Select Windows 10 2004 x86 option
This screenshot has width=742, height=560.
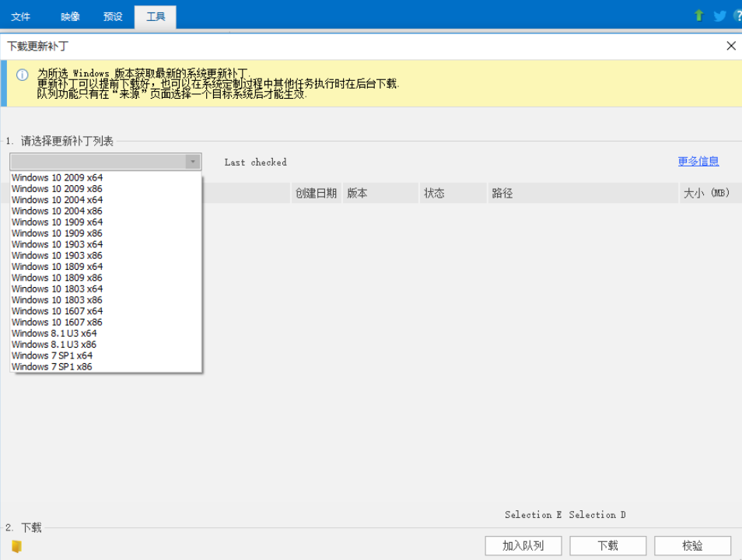tap(106, 211)
